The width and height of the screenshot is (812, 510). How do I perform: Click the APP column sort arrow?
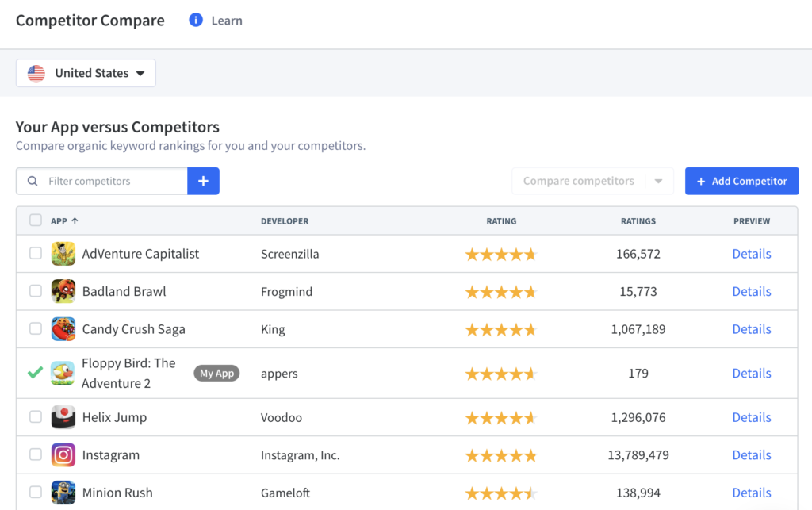(75, 221)
